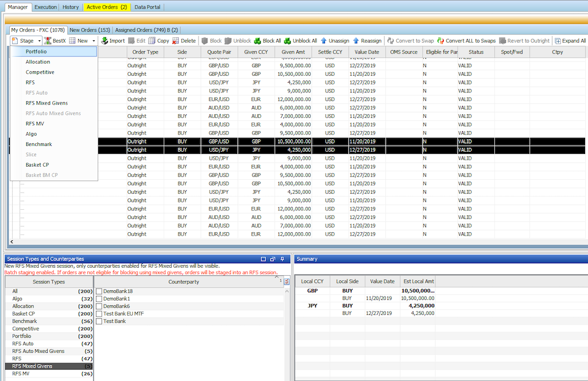588x381 pixels.
Task: Tick the DemoBank6 counterparty checkbox
Action: (x=99, y=307)
